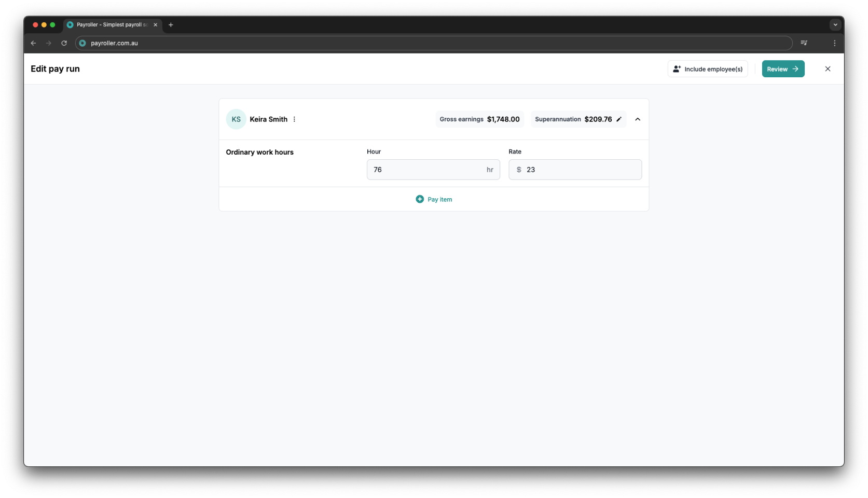Open the browser's three-dot menu
The image size is (868, 498).
pos(835,43)
